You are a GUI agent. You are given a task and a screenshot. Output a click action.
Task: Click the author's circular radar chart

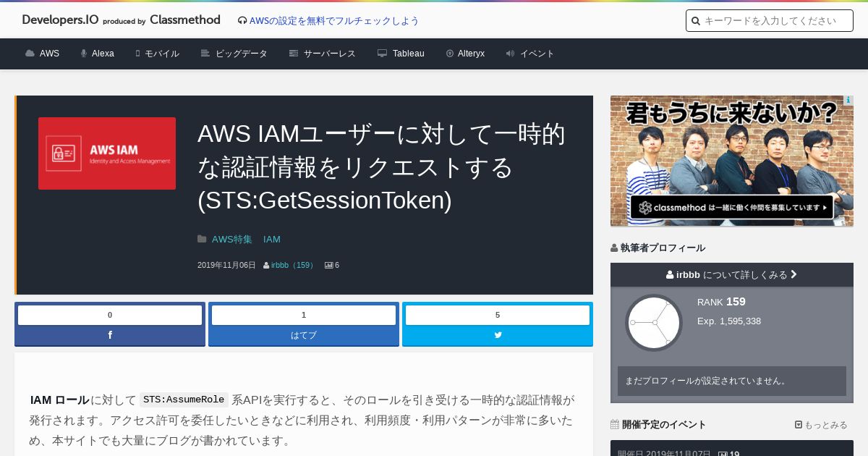[x=654, y=322]
